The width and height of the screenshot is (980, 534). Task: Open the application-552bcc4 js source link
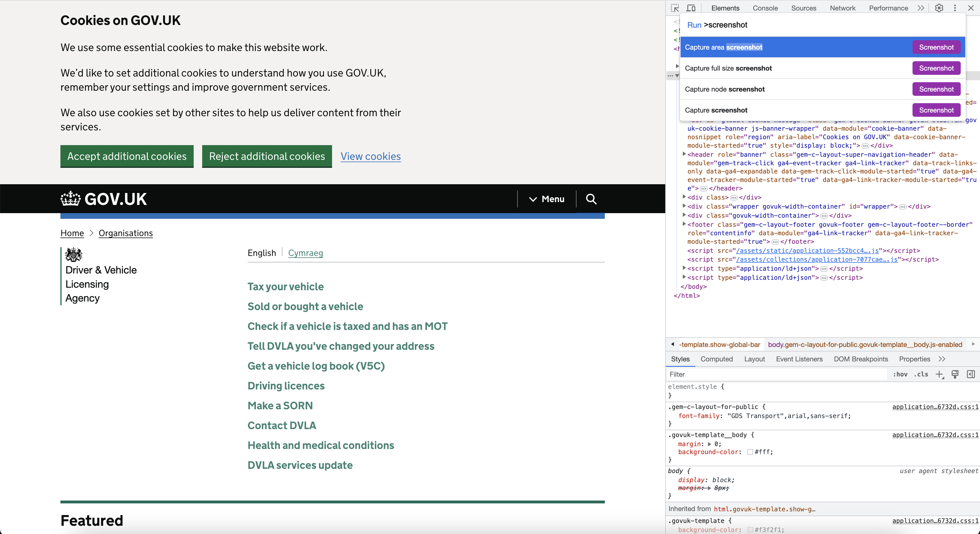click(808, 251)
